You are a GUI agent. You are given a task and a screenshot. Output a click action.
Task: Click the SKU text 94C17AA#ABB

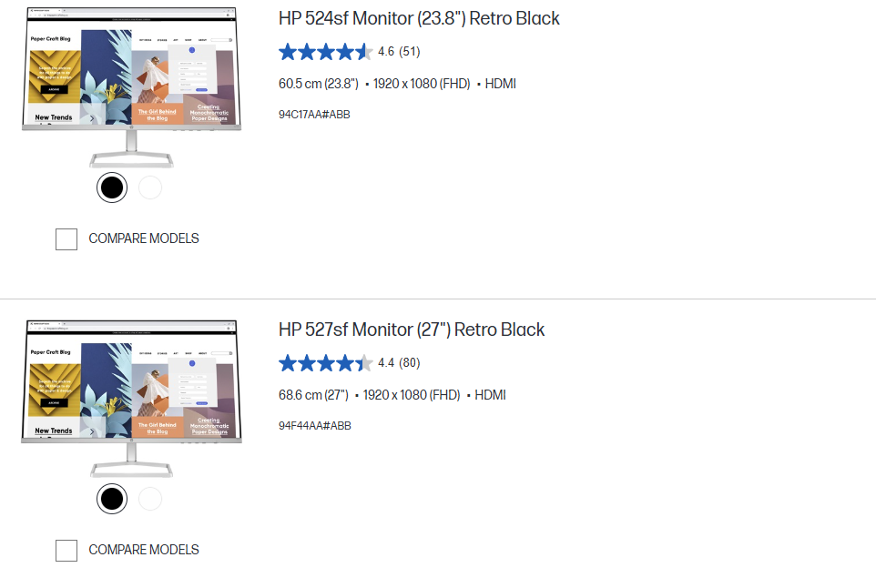click(x=314, y=115)
